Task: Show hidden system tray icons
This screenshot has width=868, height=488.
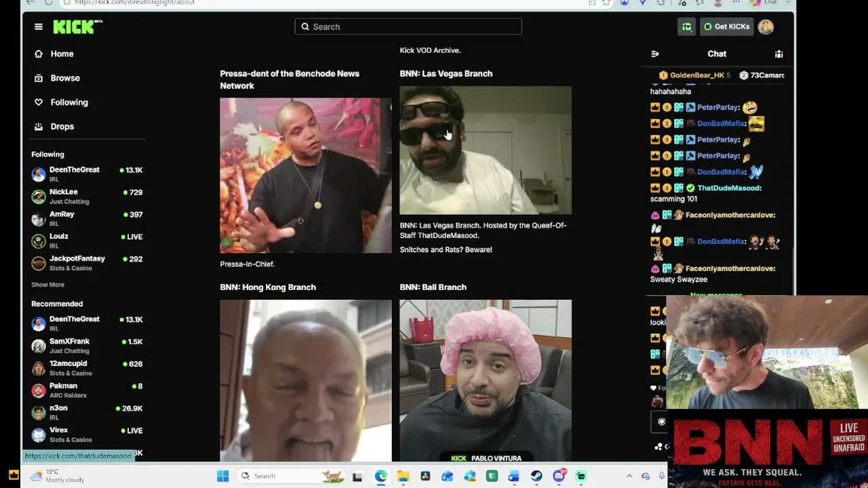Action: pos(629,476)
